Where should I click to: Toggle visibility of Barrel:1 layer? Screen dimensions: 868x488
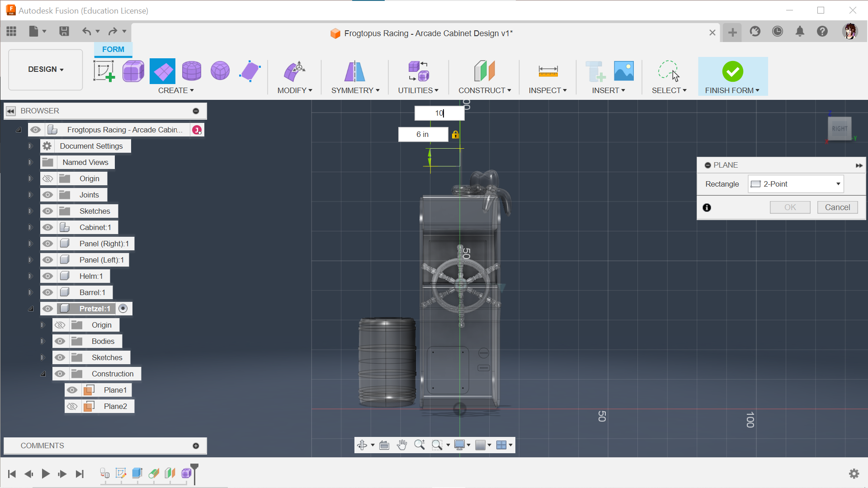pos(47,292)
